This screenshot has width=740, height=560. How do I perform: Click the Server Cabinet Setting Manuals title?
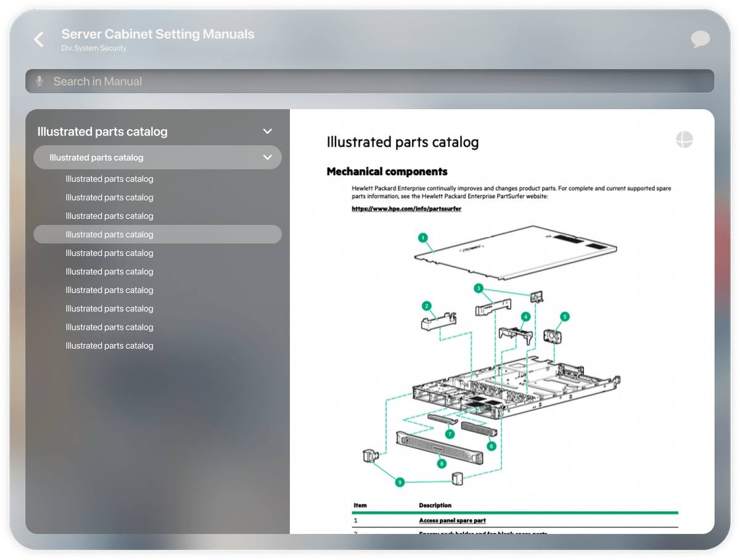[x=158, y=34]
